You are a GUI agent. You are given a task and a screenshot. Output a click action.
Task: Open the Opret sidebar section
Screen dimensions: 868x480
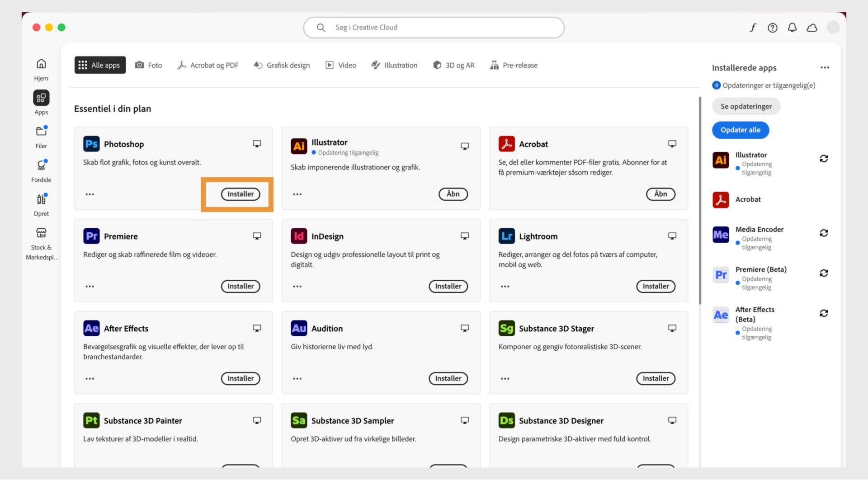[x=41, y=199]
